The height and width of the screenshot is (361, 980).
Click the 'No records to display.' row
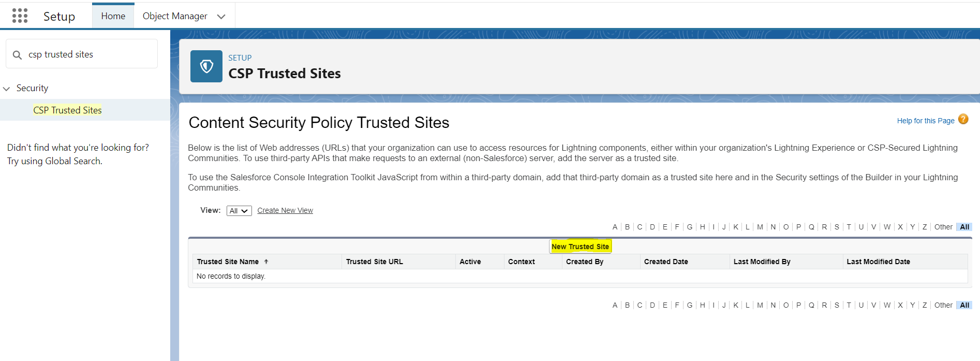580,276
